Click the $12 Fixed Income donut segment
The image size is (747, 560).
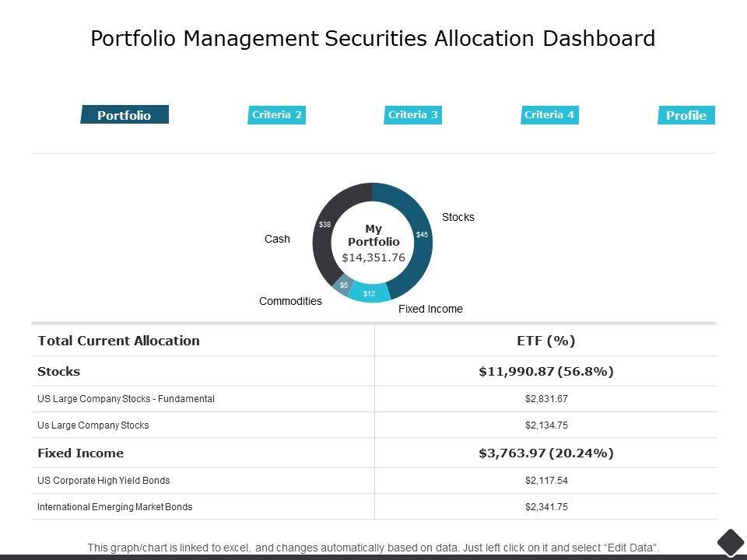pos(370,293)
